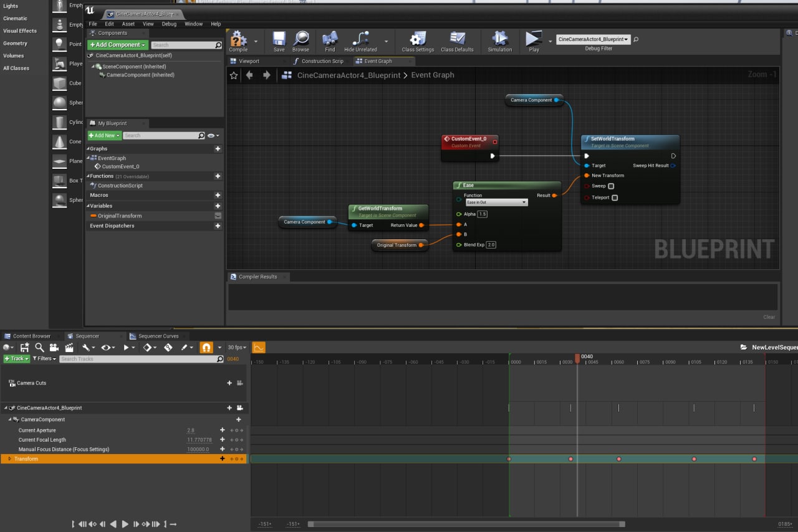Viewport: 798px width, 532px height.
Task: Click the Sequencer playhead marker at 0040
Action: (577, 358)
